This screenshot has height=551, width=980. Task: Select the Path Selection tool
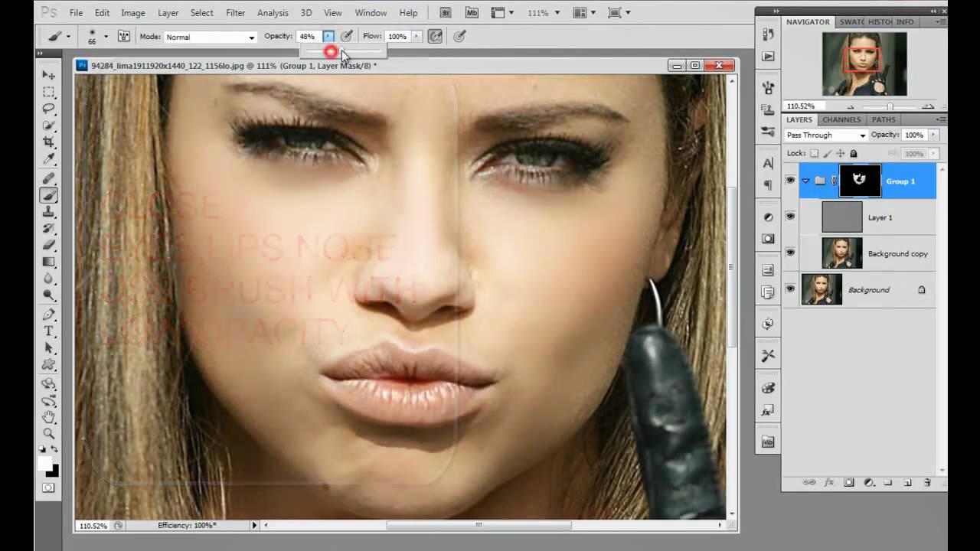[49, 348]
